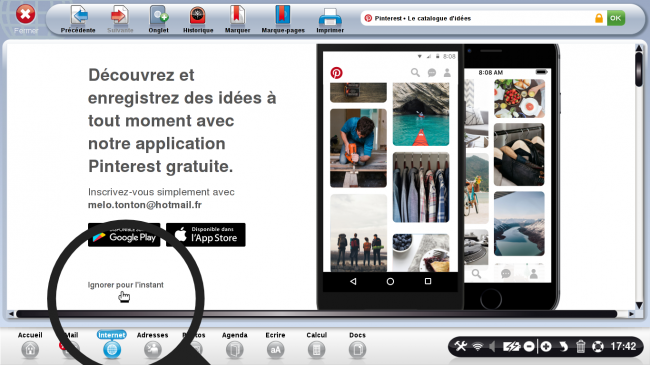The image size is (650, 365).
Task: Click the green OK button
Action: pyautogui.click(x=616, y=18)
